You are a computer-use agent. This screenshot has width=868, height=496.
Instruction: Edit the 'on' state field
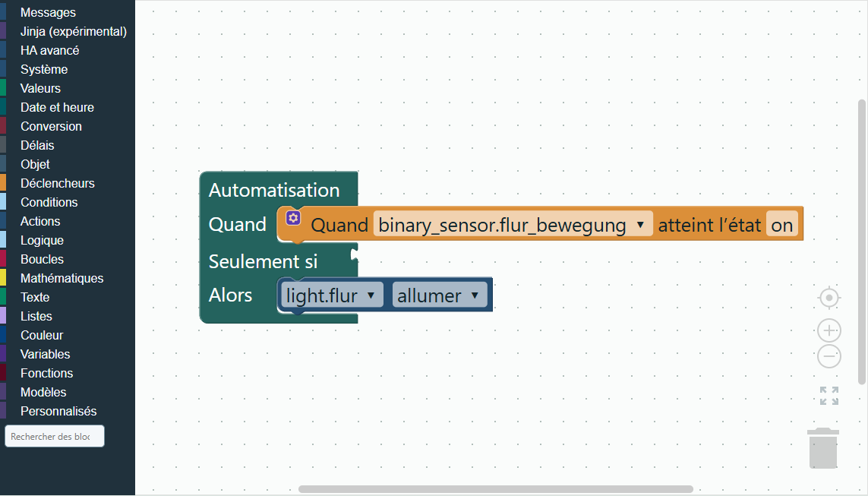[x=782, y=225]
